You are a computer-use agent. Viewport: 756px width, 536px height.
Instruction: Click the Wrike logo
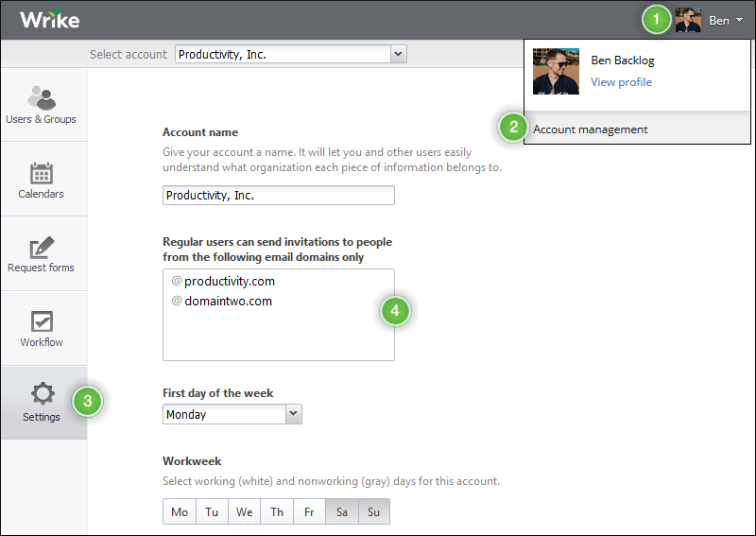[50, 20]
